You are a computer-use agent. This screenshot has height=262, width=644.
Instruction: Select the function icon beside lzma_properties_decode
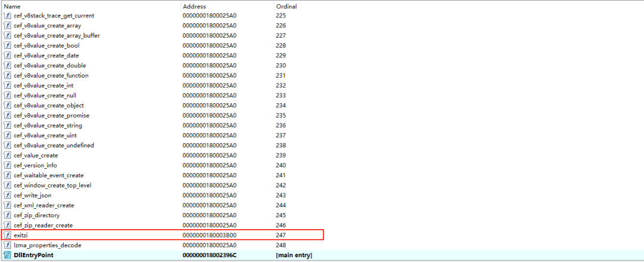tap(7, 245)
